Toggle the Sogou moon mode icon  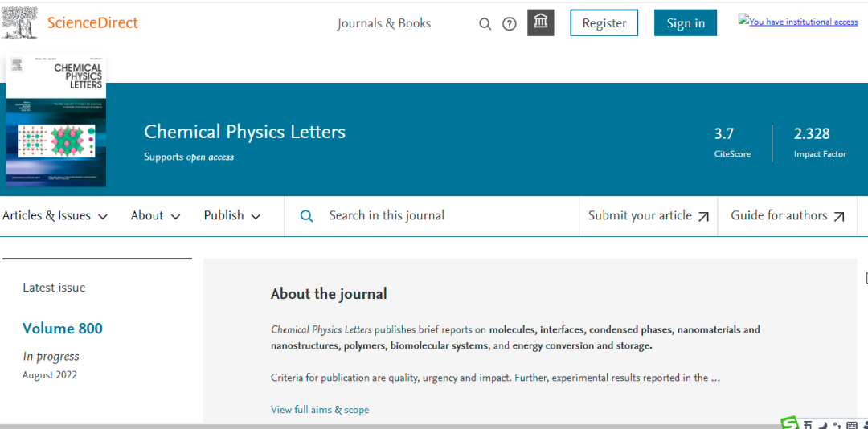[822, 425]
